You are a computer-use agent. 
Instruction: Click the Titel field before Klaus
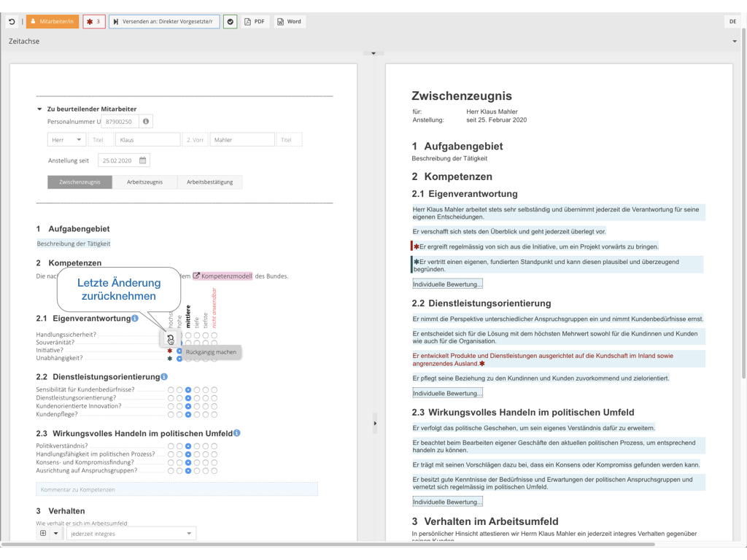click(x=101, y=140)
